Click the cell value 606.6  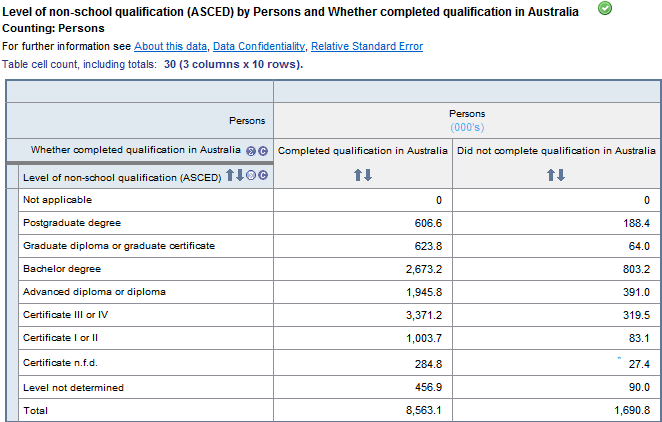pos(428,223)
